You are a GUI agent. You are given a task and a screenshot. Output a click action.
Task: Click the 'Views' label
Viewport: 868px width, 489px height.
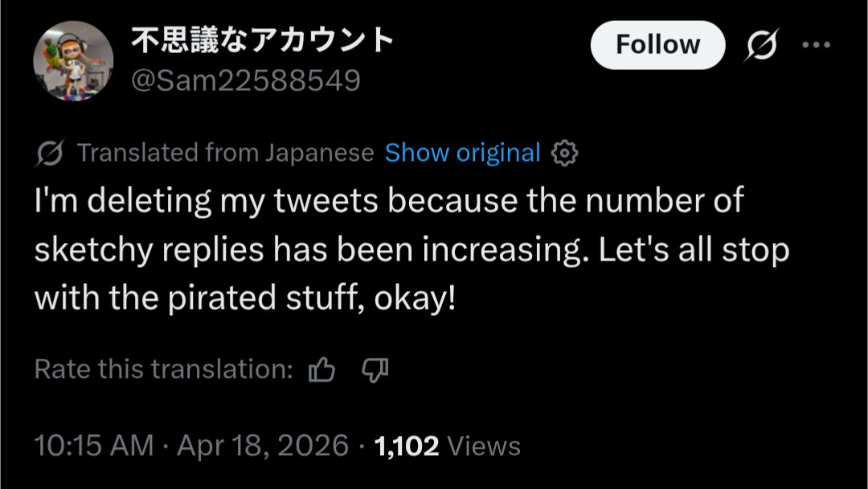pyautogui.click(x=483, y=445)
